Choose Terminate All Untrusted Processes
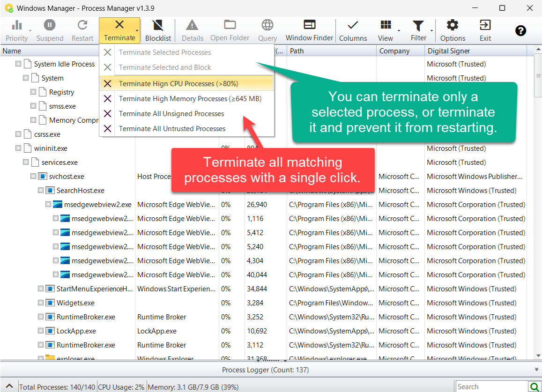Screen dimensions: 542x392 pos(187,129)
